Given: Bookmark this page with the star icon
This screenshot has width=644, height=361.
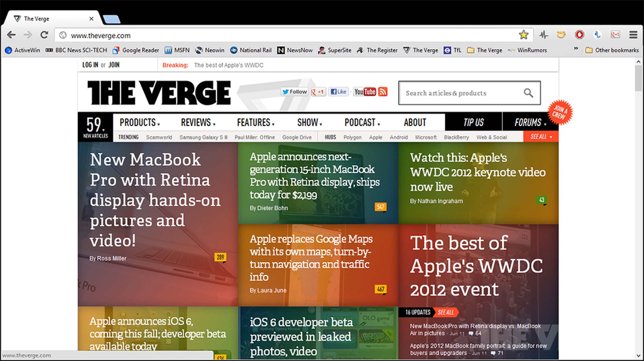Looking at the screenshot, I should 524,35.
